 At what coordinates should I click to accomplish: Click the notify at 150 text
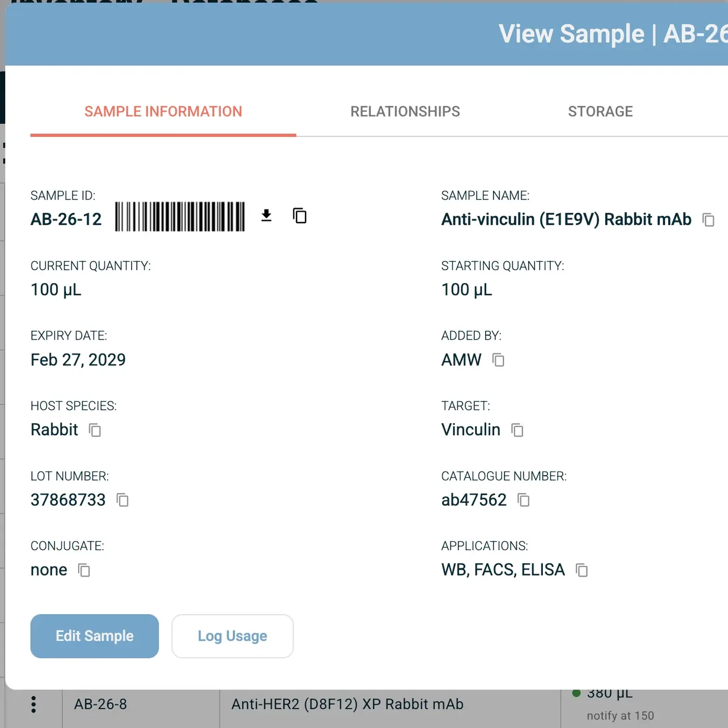[620, 716]
